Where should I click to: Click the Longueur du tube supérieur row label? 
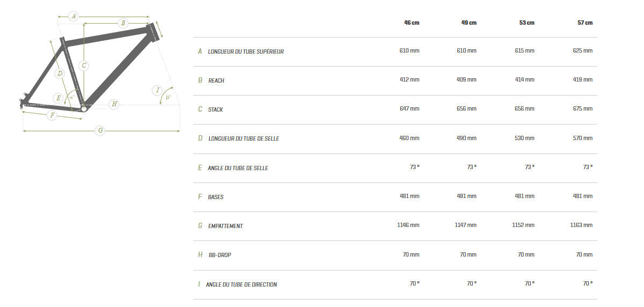pyautogui.click(x=246, y=52)
